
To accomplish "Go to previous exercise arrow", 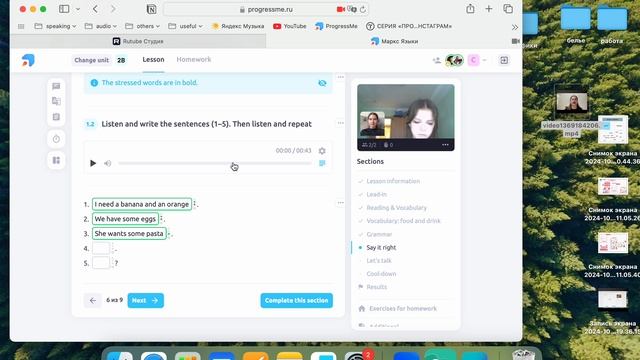I will [93, 300].
